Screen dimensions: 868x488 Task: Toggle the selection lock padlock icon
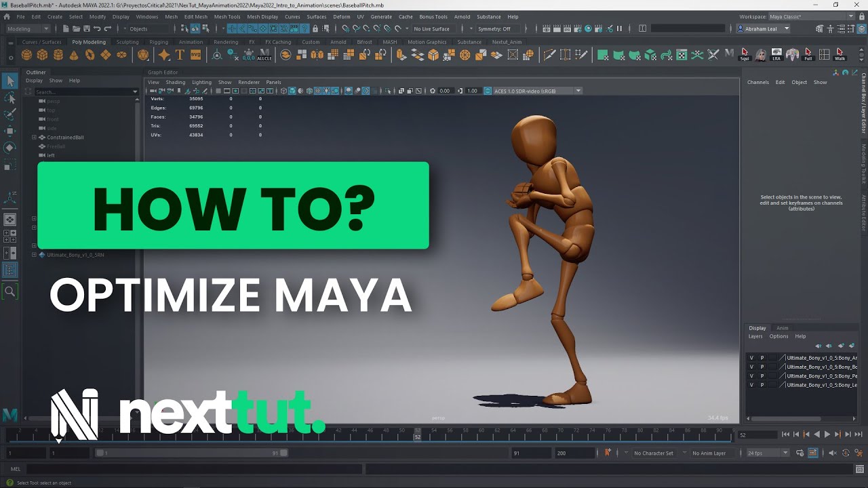315,28
